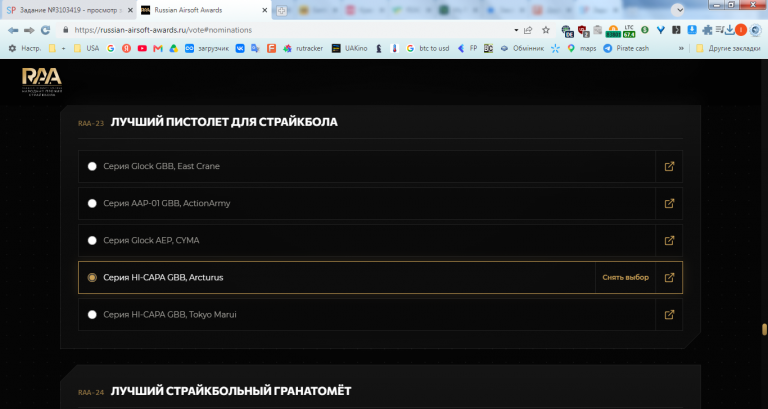Open external link for Glock GBB, East Crane
This screenshot has height=409, width=768.
click(669, 167)
